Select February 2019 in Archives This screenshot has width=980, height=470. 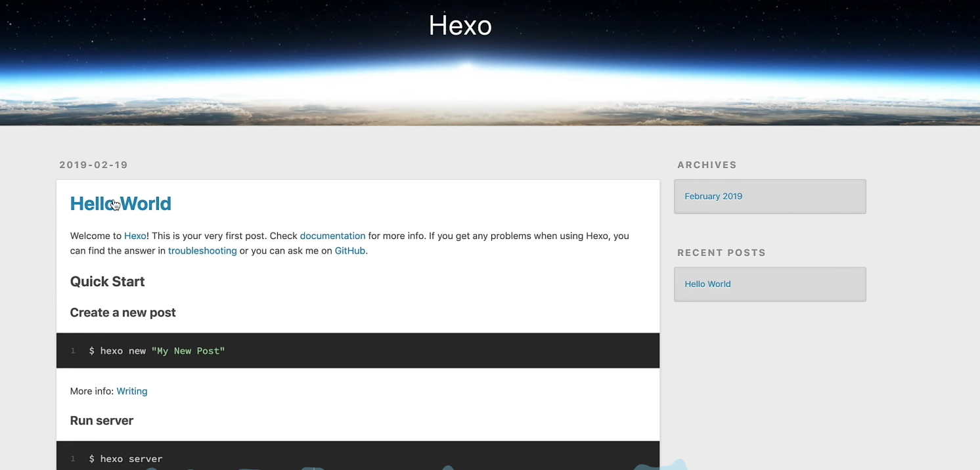pyautogui.click(x=713, y=196)
